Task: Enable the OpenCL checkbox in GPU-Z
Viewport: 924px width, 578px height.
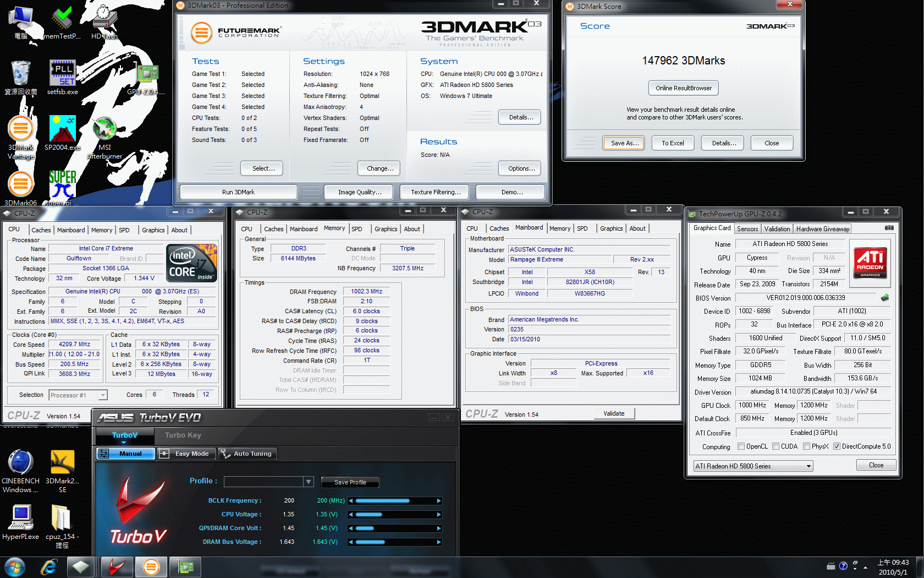Action: point(741,446)
